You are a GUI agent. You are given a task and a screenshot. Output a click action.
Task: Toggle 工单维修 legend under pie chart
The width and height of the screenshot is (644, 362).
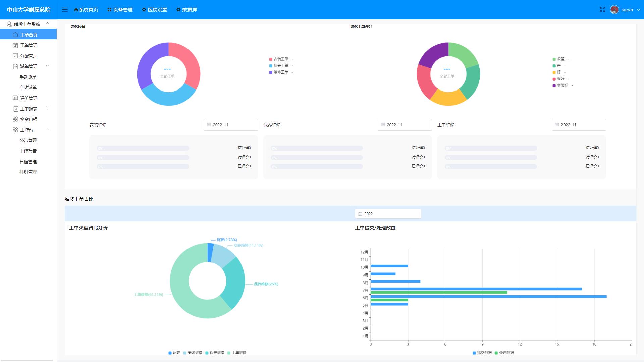coord(237,353)
